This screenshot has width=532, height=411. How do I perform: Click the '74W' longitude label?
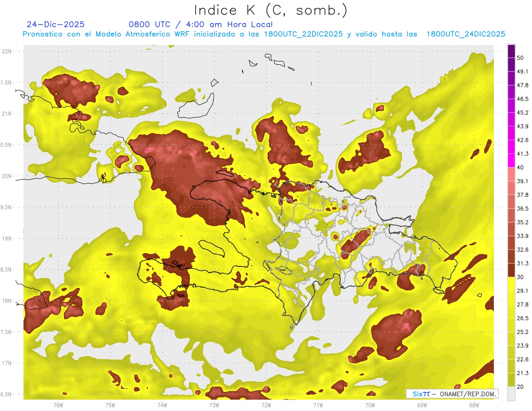click(x=162, y=405)
